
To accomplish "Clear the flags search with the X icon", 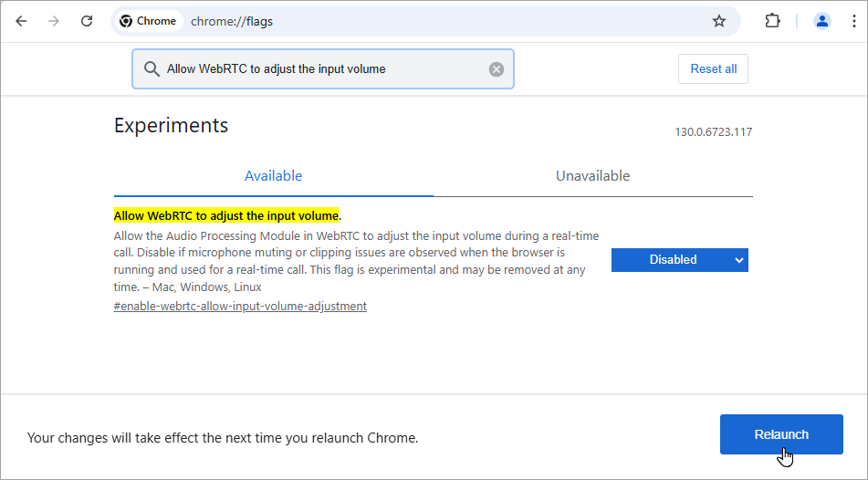I will [496, 69].
